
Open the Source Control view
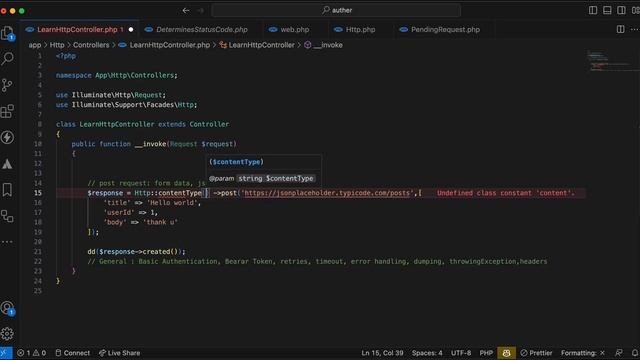pos(7,85)
